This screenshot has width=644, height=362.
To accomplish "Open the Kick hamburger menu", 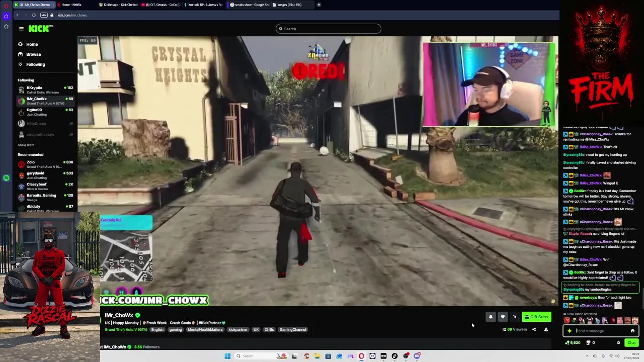I will click(x=21, y=29).
